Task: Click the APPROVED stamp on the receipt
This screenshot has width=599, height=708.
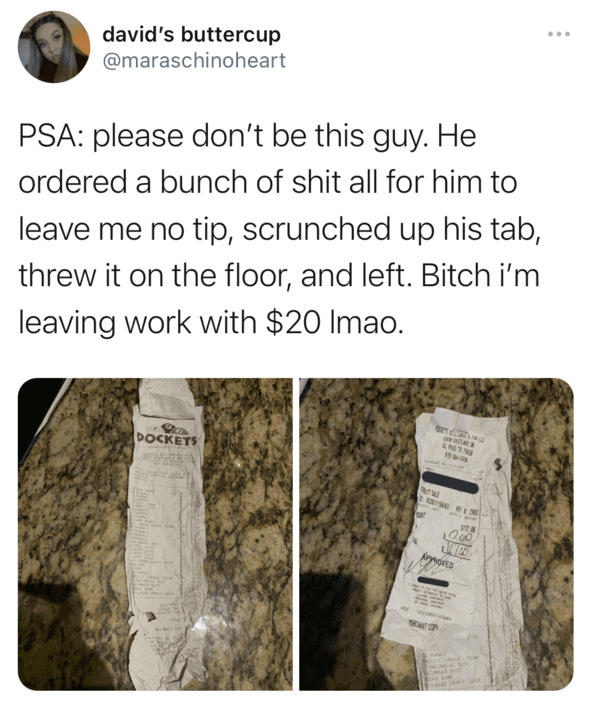Action: (438, 563)
